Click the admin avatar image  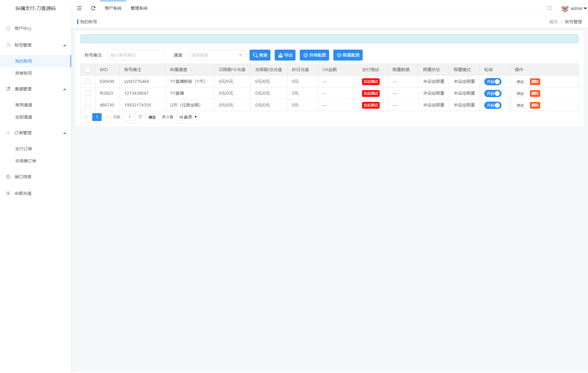(565, 8)
